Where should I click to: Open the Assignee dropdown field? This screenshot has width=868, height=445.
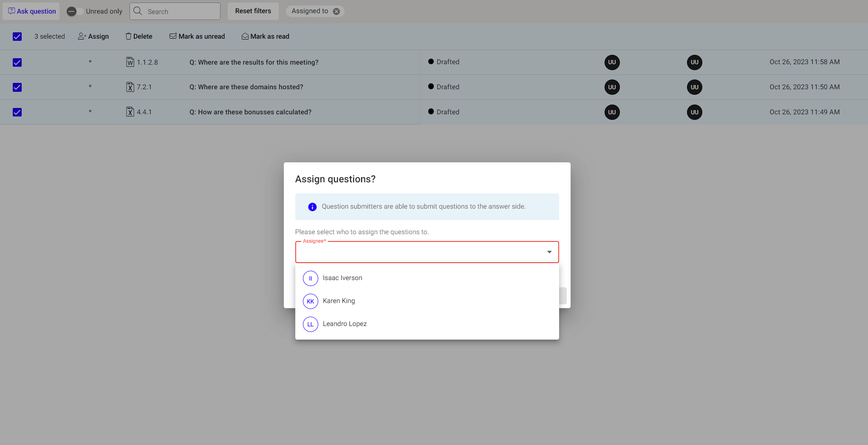(x=427, y=252)
